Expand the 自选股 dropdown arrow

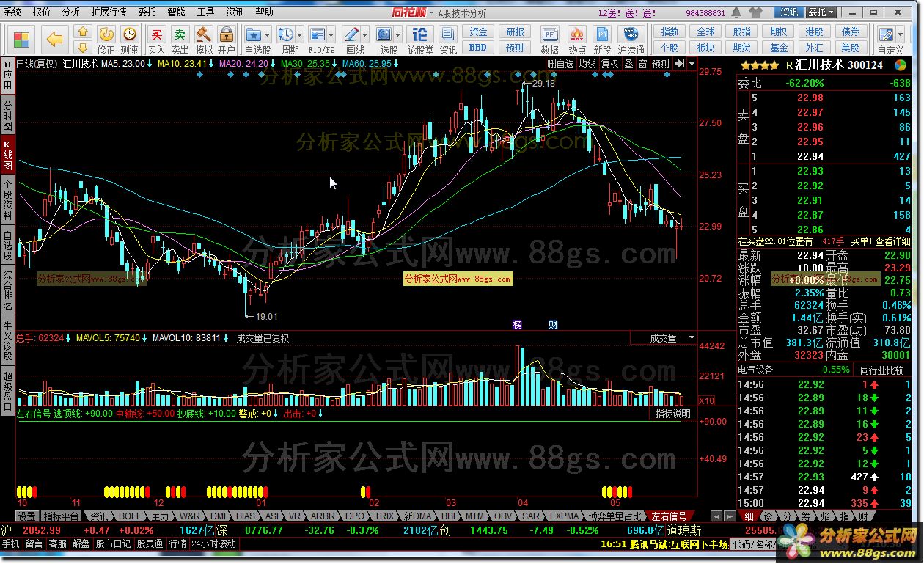click(267, 34)
